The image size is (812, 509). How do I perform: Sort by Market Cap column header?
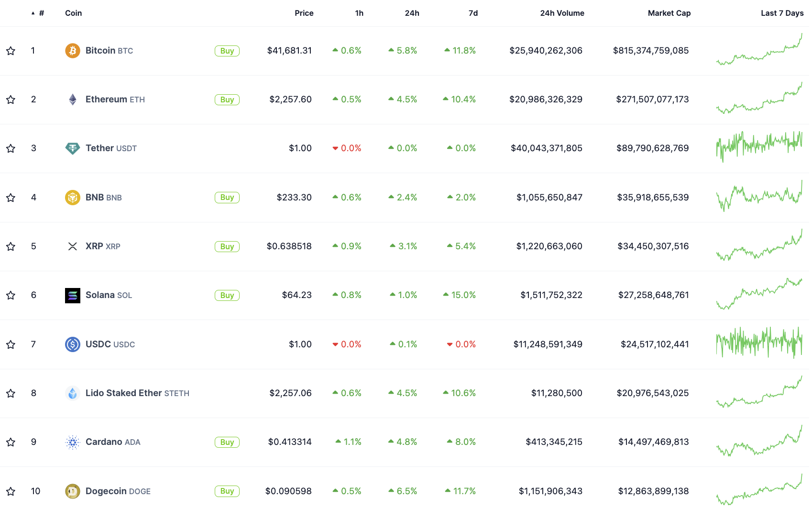click(669, 13)
